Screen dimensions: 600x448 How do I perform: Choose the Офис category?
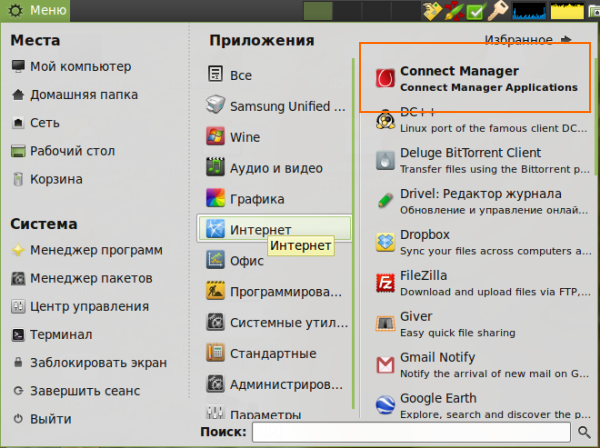(x=246, y=261)
